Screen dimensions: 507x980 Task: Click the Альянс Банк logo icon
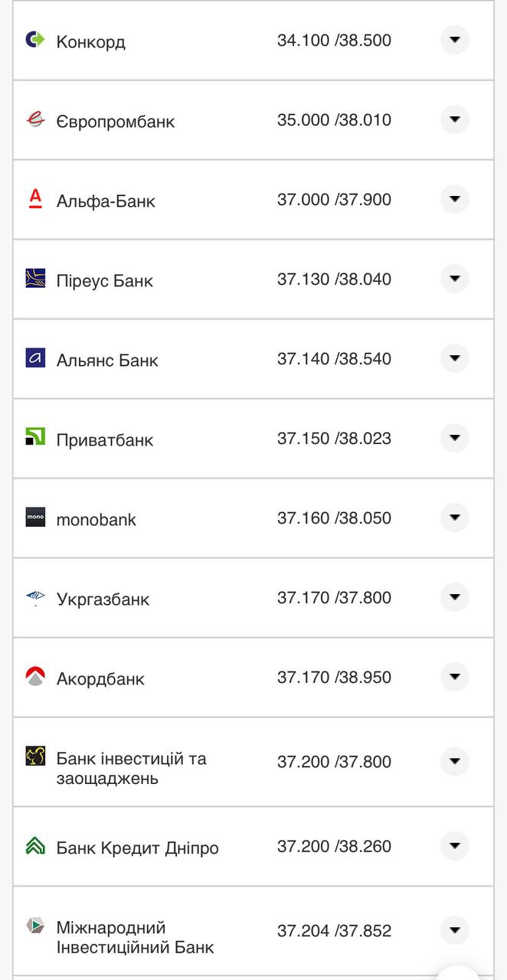click(x=35, y=358)
